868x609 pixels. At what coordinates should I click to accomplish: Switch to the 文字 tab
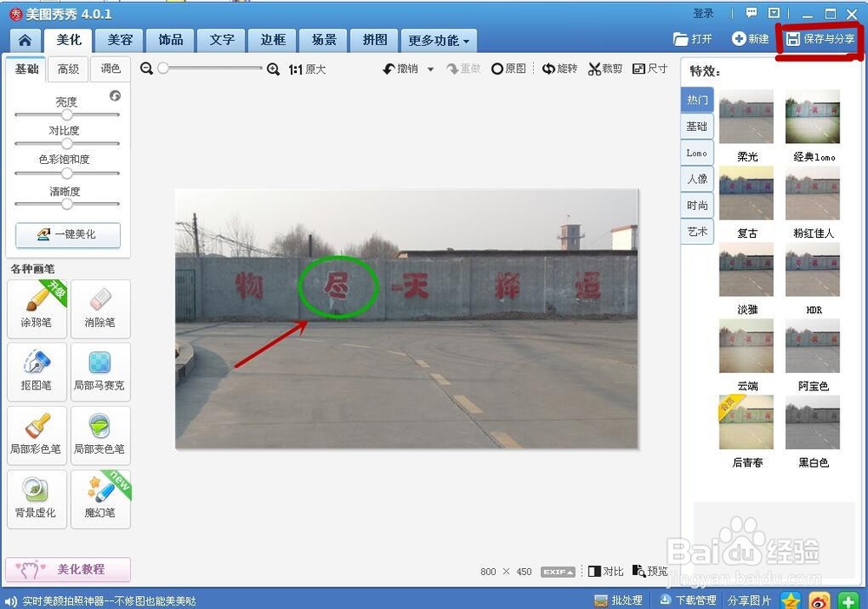pyautogui.click(x=222, y=40)
